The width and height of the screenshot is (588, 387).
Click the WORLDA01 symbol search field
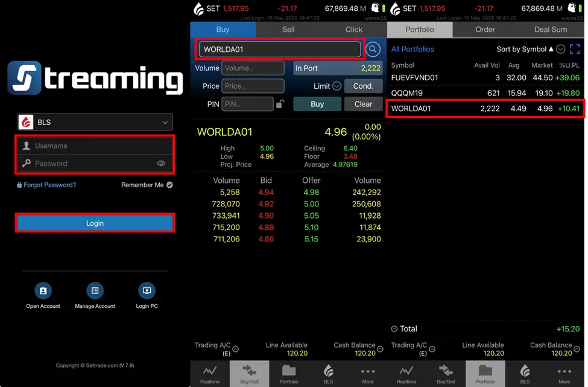280,49
